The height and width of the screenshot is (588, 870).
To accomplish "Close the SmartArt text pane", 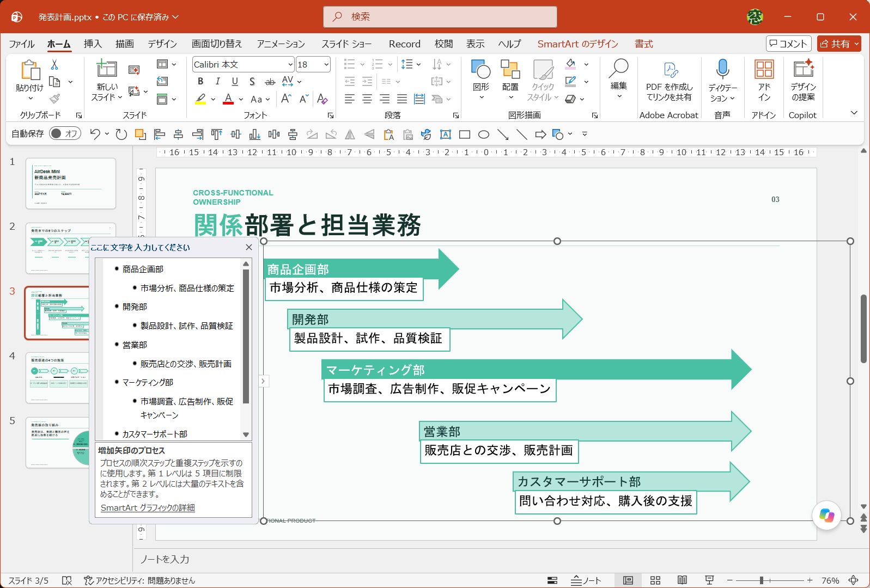I will (249, 247).
